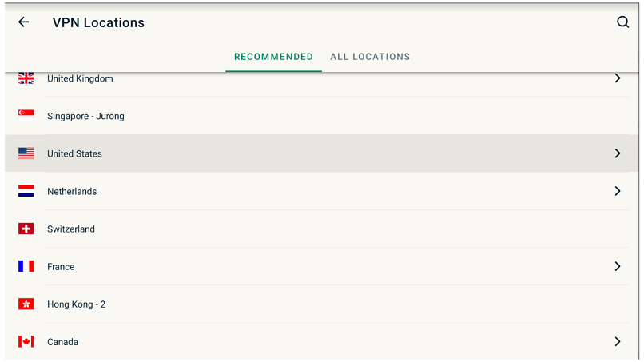This screenshot has width=644, height=362.
Task: Connect to Singapore - Jurong
Action: click(x=322, y=116)
